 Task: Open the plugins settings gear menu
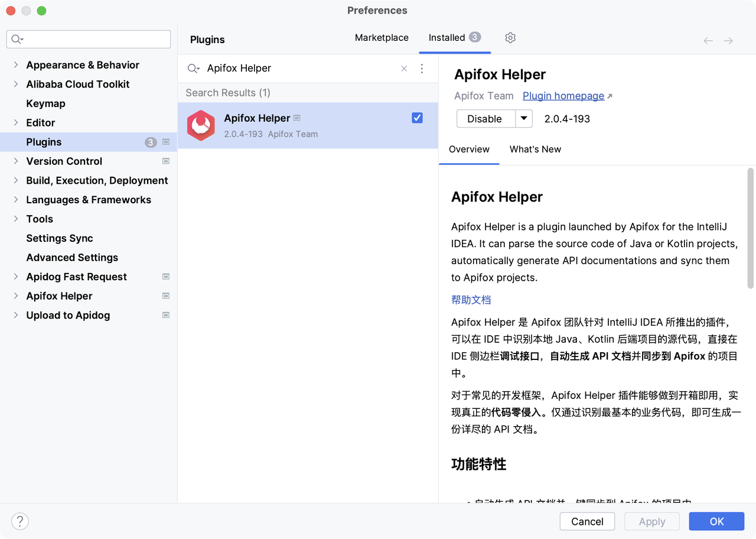coord(510,38)
